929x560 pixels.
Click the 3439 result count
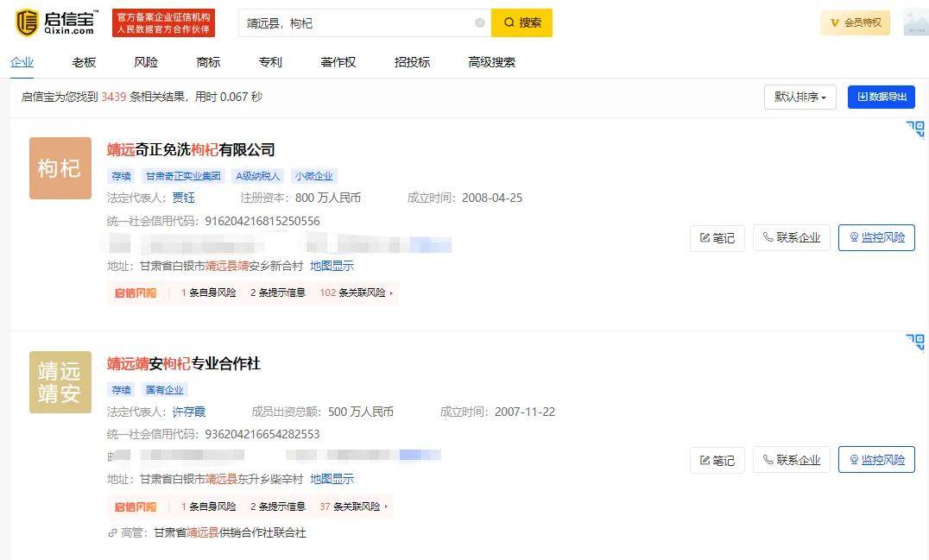(x=114, y=97)
